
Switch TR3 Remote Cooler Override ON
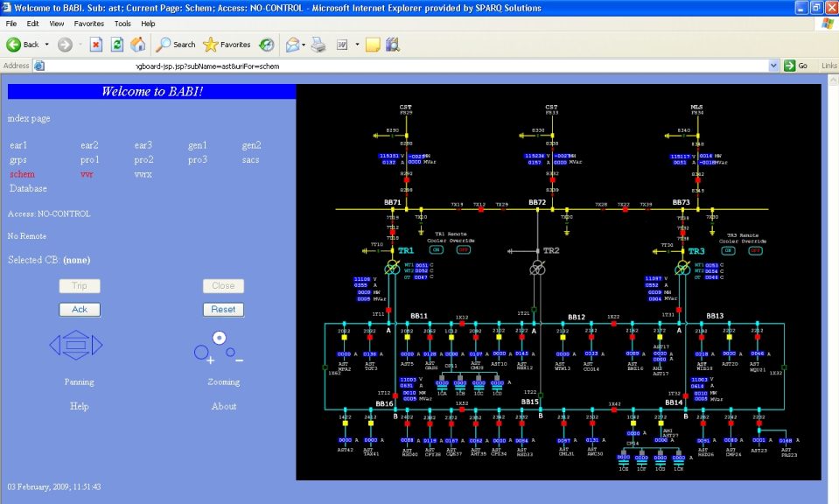coord(728,250)
